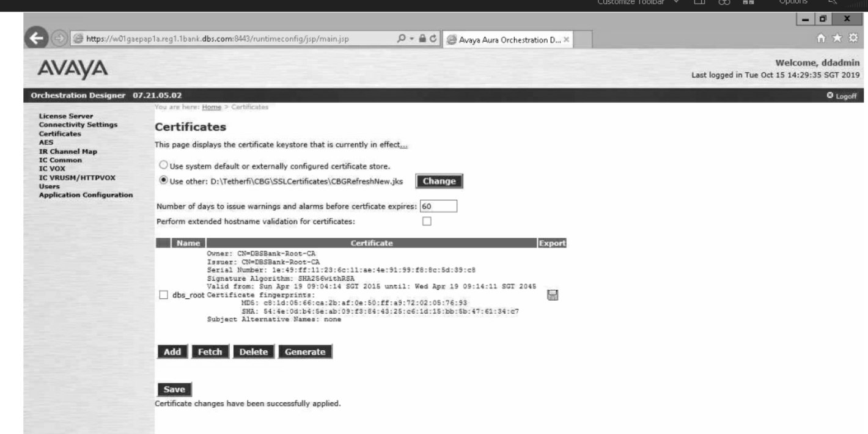Image resolution: width=868 pixels, height=434 pixels.
Task: Click the expiry warning days input field
Action: coord(439,206)
